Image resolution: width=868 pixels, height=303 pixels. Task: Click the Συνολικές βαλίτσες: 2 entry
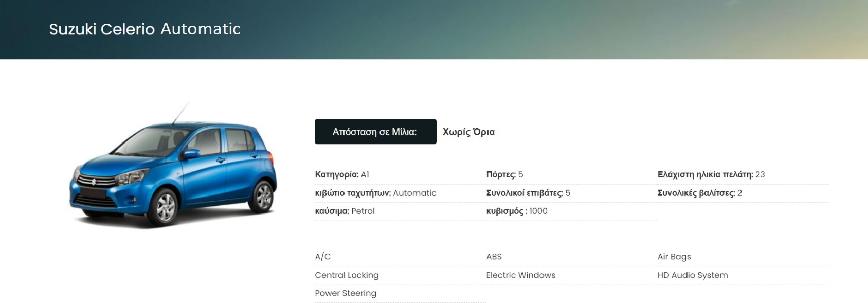699,193
